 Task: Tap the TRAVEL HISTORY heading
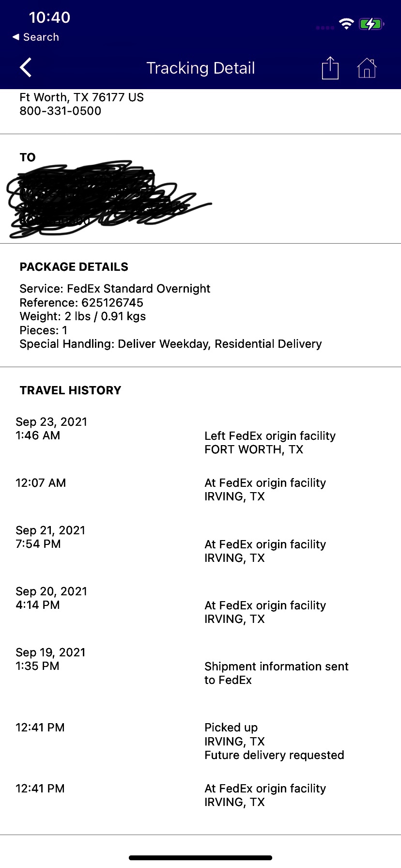coord(71,390)
